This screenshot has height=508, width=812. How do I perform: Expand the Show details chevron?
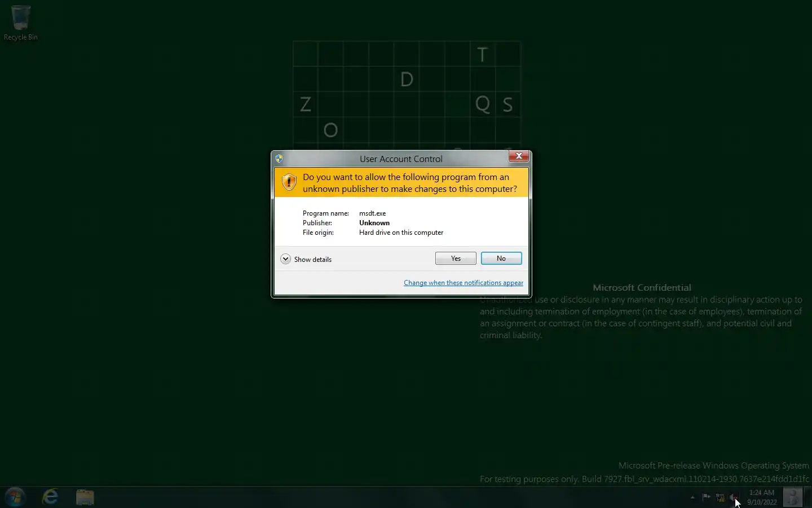[285, 259]
